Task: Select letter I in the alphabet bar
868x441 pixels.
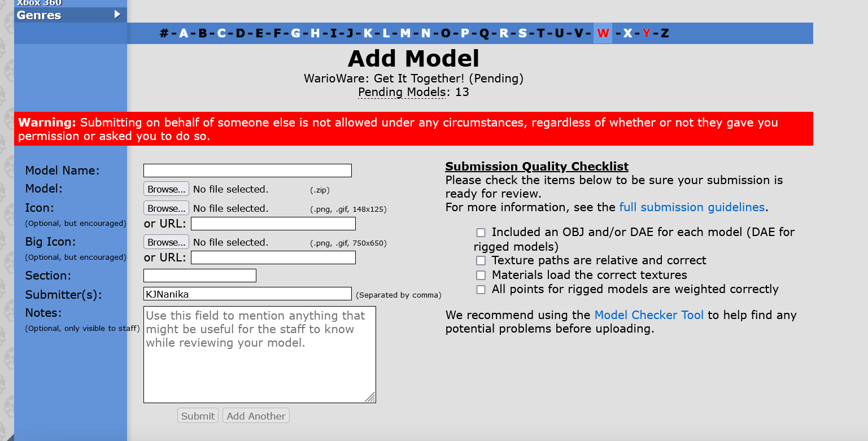Action: click(333, 33)
